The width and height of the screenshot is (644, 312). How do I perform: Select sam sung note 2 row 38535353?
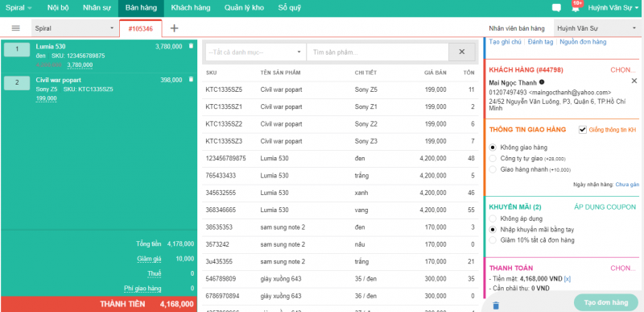click(341, 227)
